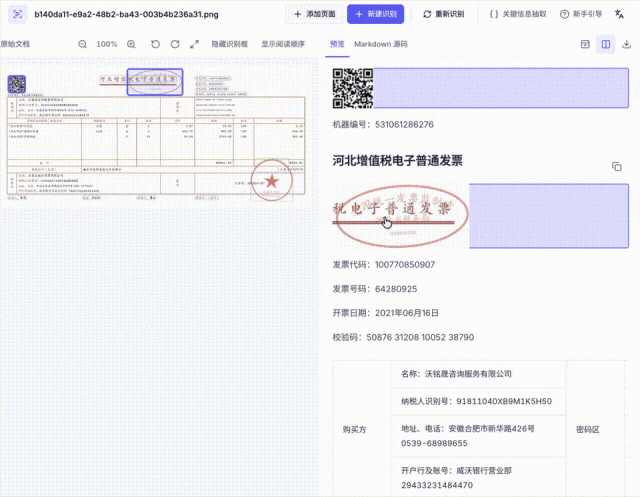This screenshot has height=497, width=640.
Task: Click the 原始文档 label
Action: click(x=15, y=44)
